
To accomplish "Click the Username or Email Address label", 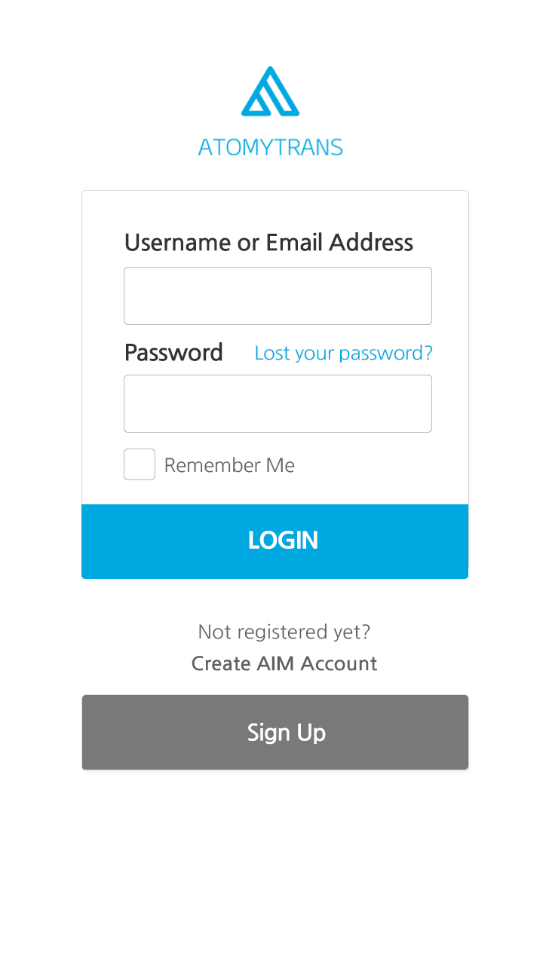I will (x=268, y=243).
